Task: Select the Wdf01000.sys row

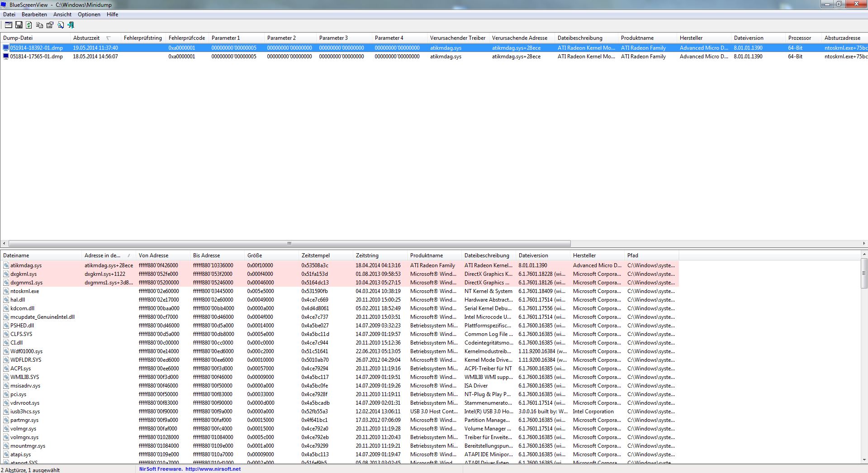Action: coord(339,351)
